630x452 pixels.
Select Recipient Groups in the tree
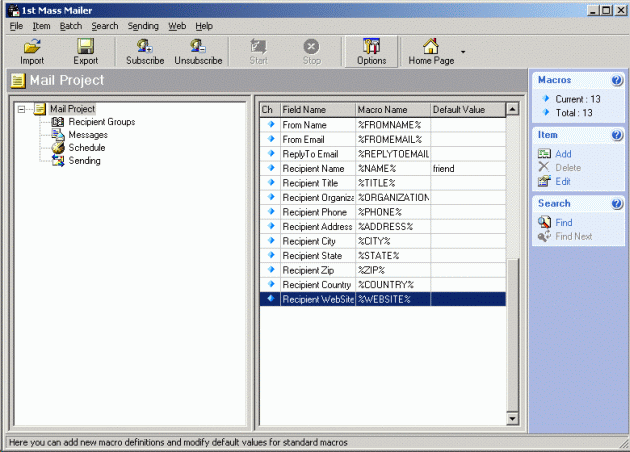tap(102, 122)
